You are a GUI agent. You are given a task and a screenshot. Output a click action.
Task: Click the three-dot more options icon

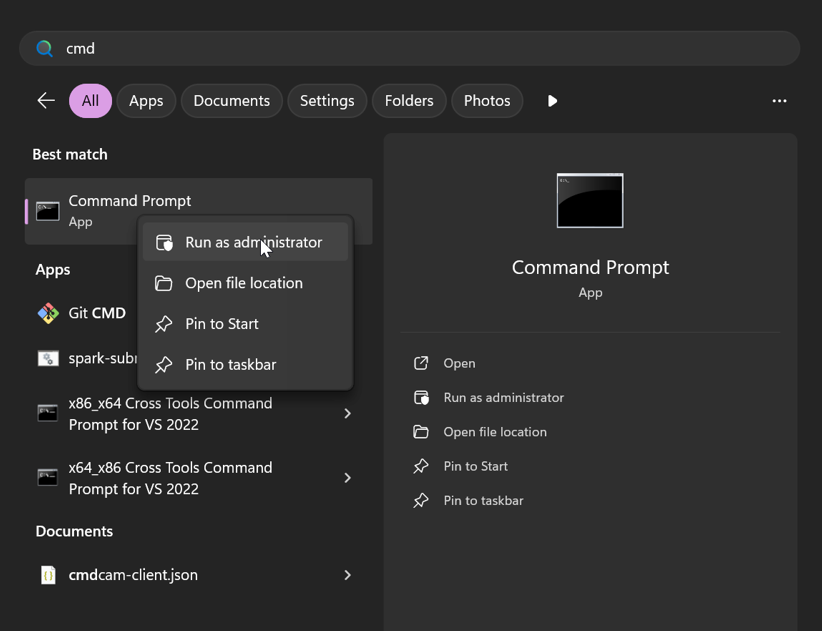tap(779, 101)
